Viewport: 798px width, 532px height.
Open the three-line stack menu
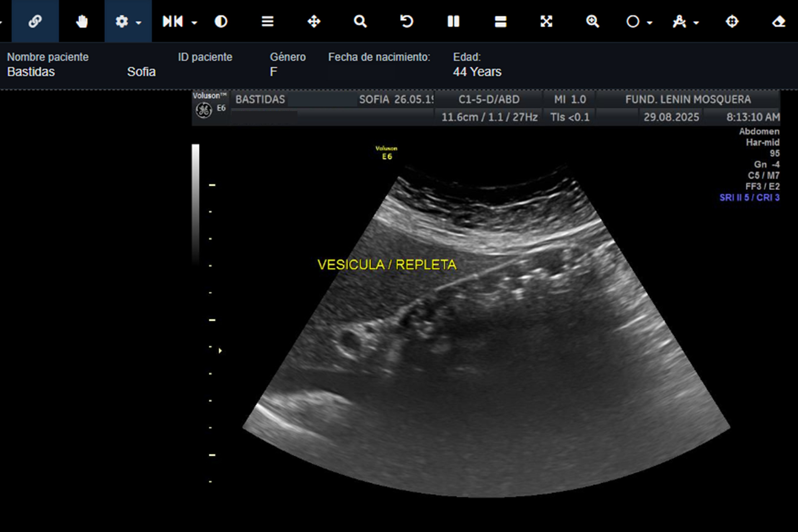pos(267,21)
